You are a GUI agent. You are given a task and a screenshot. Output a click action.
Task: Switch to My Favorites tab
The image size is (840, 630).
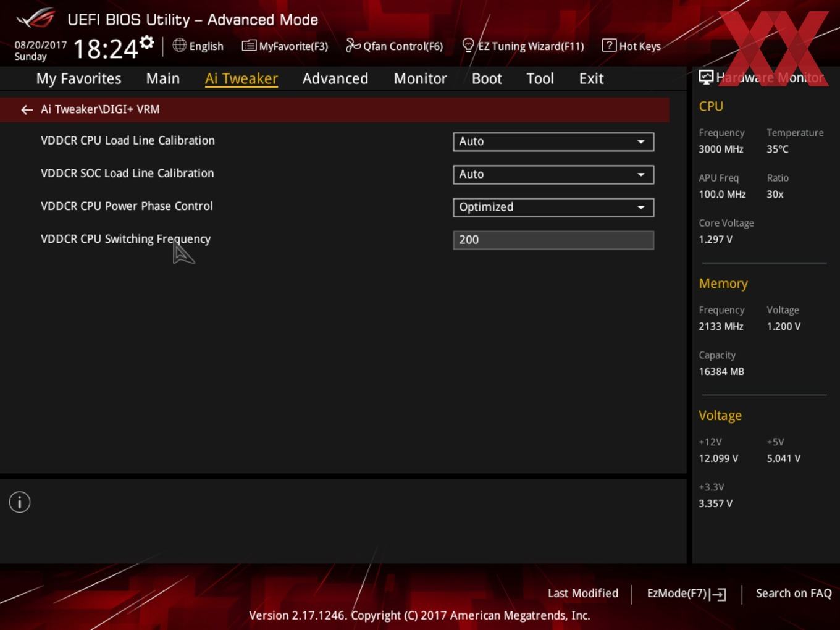tap(78, 78)
